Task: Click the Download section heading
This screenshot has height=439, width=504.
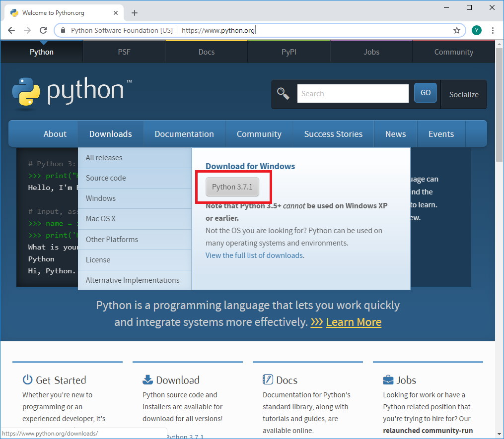Action: 178,380
